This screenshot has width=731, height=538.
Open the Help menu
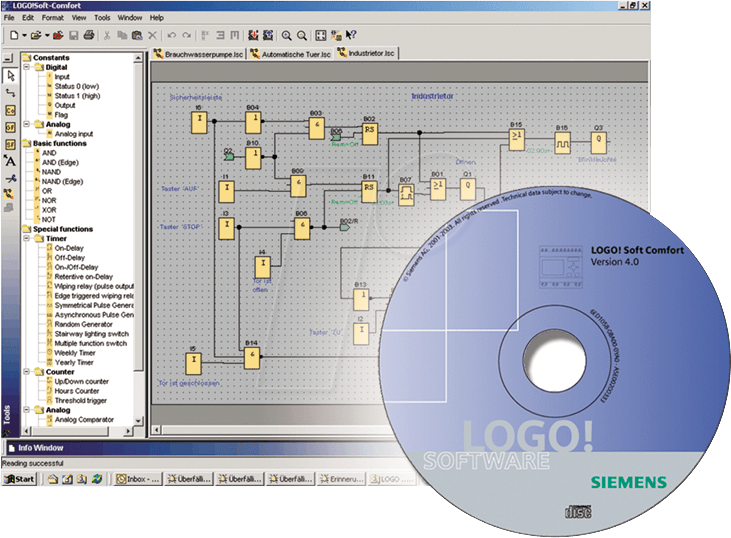(x=157, y=18)
